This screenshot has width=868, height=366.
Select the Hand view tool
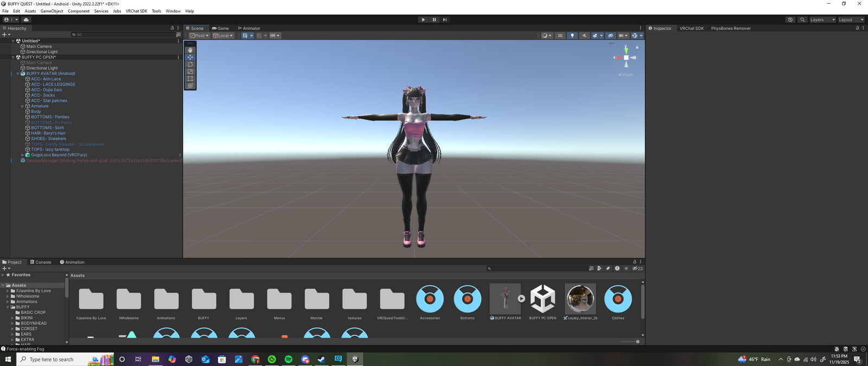coord(190,50)
